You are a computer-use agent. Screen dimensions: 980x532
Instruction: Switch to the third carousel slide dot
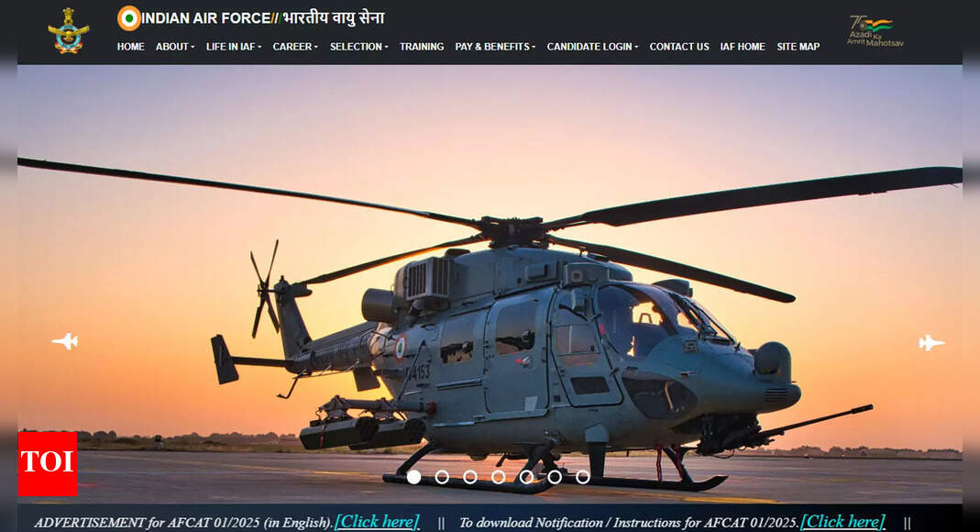coord(470,477)
